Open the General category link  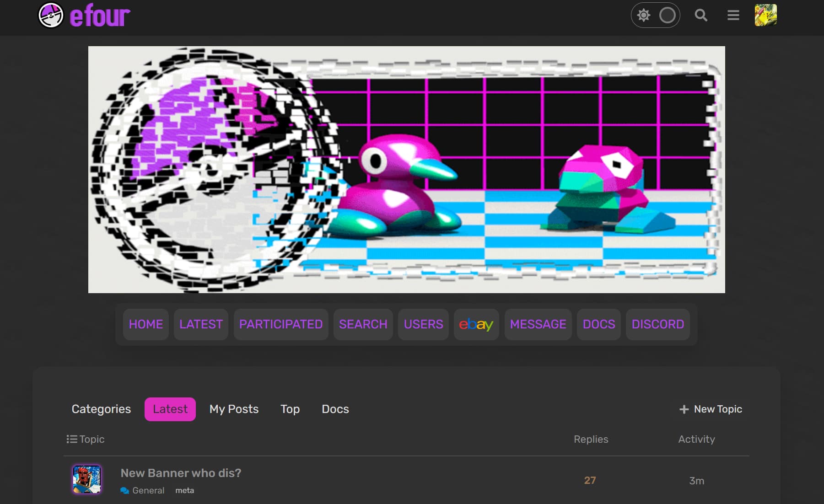tap(142, 490)
